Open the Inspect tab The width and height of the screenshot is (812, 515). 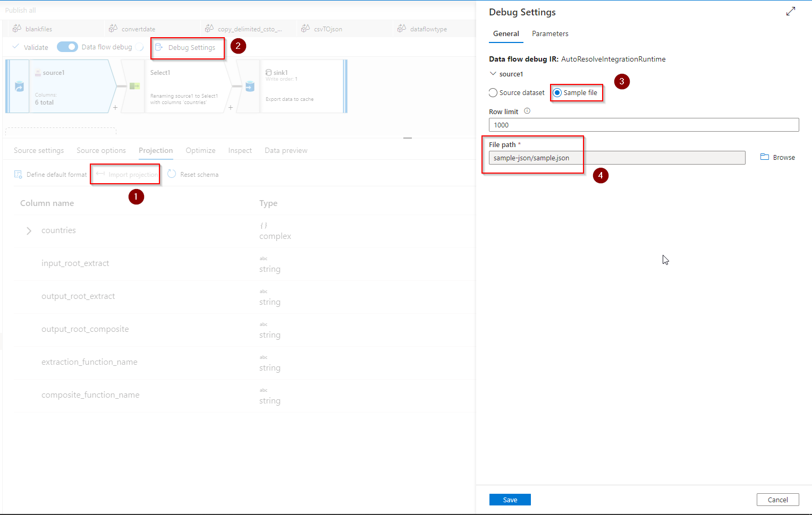240,150
